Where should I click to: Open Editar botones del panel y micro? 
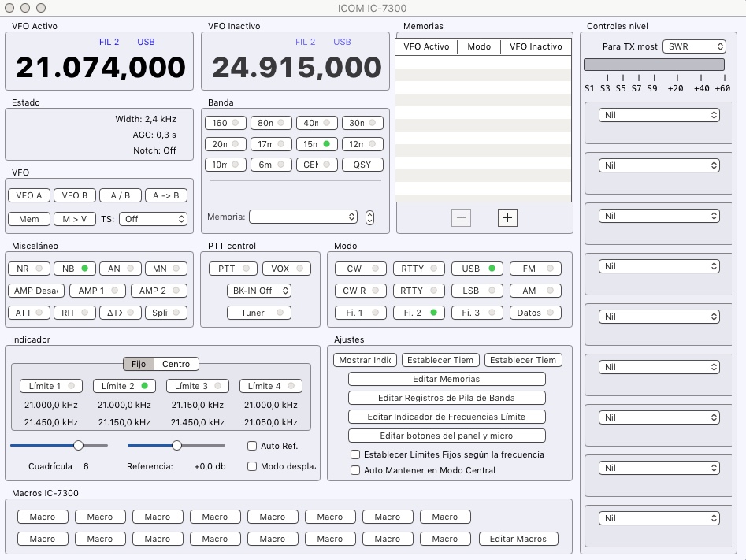[x=447, y=436]
